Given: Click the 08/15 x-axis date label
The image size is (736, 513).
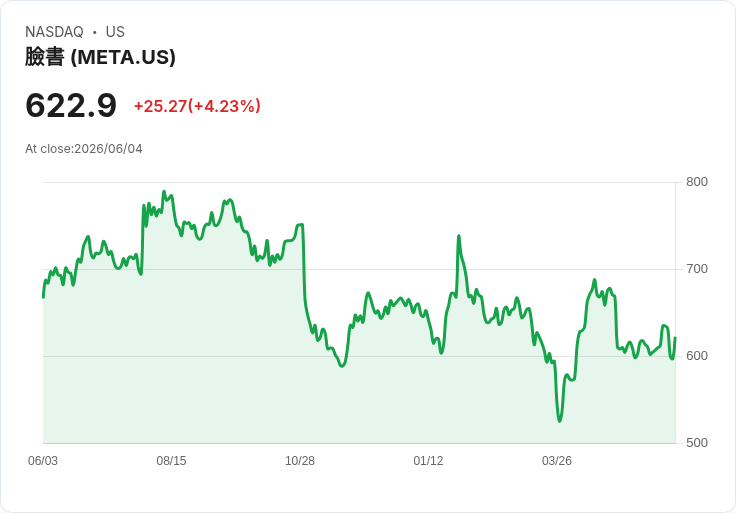Looking at the screenshot, I should [171, 460].
